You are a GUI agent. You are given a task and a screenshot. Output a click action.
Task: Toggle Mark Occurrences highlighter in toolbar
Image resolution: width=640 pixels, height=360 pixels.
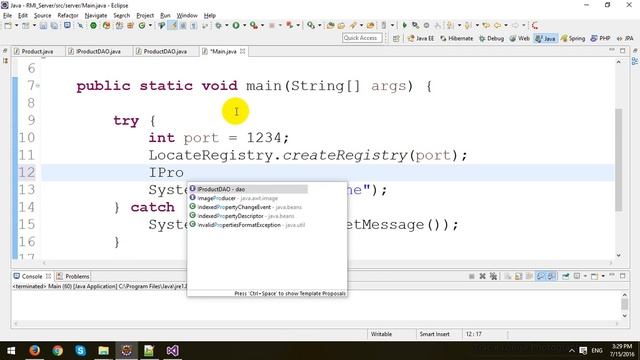point(173,25)
